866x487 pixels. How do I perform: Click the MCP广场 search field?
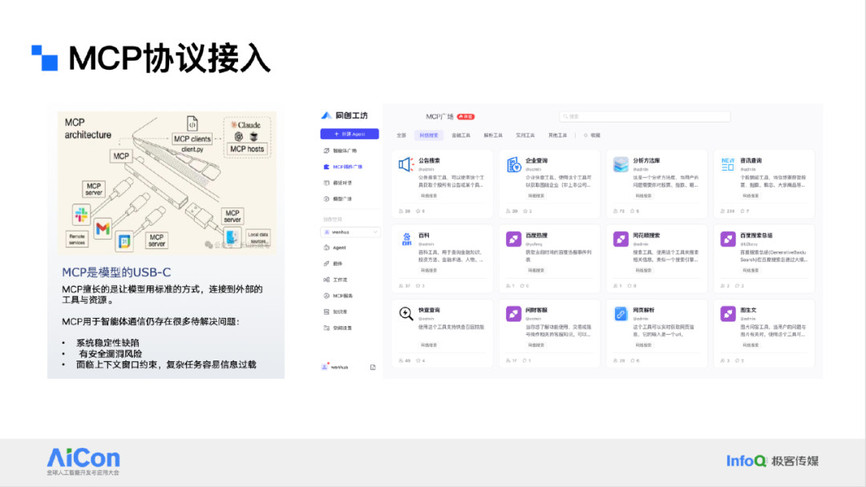pos(645,117)
